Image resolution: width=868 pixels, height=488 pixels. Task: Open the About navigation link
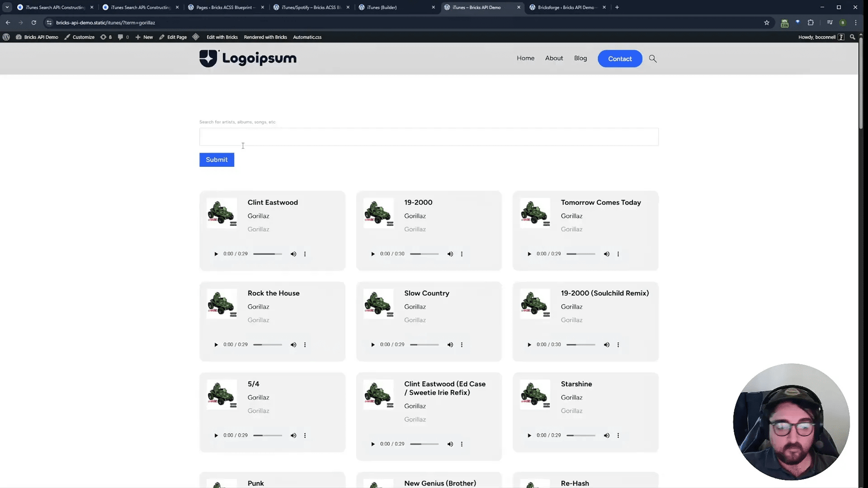554,58
